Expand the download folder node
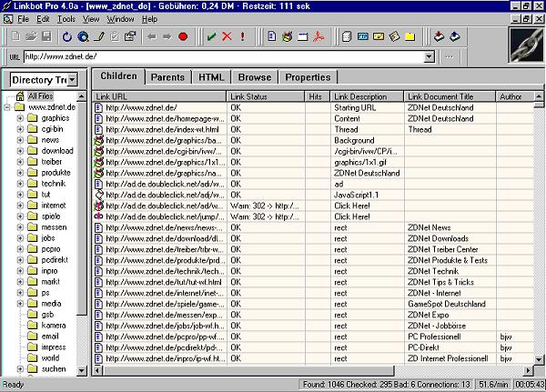 pos(20,151)
